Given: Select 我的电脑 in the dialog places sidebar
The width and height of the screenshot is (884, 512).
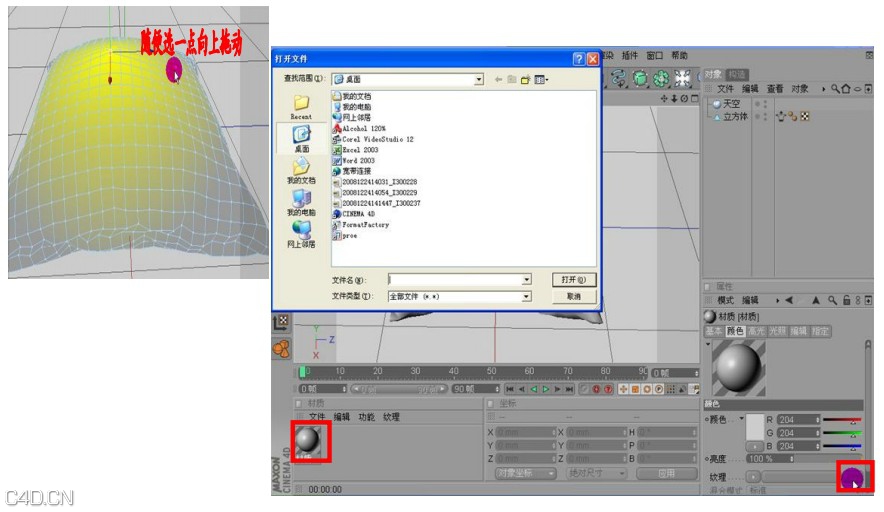Looking at the screenshot, I should tap(301, 203).
